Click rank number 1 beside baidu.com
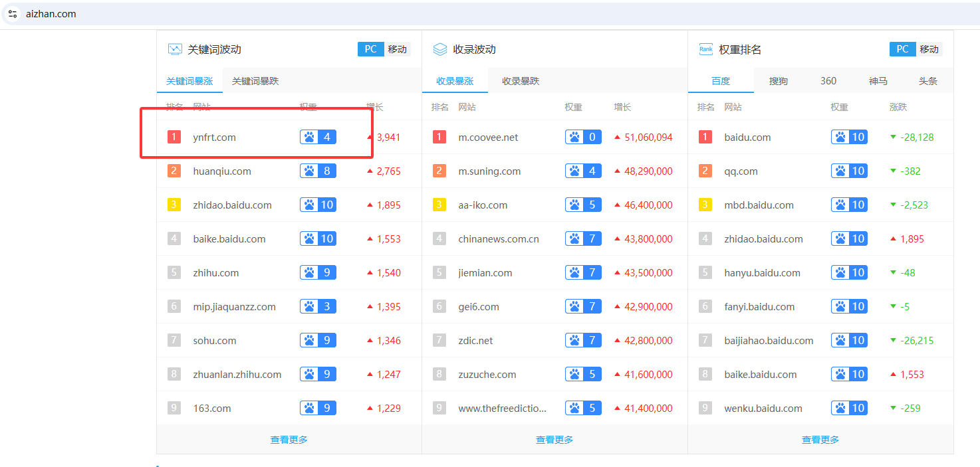This screenshot has height=467, width=980. pyautogui.click(x=705, y=137)
